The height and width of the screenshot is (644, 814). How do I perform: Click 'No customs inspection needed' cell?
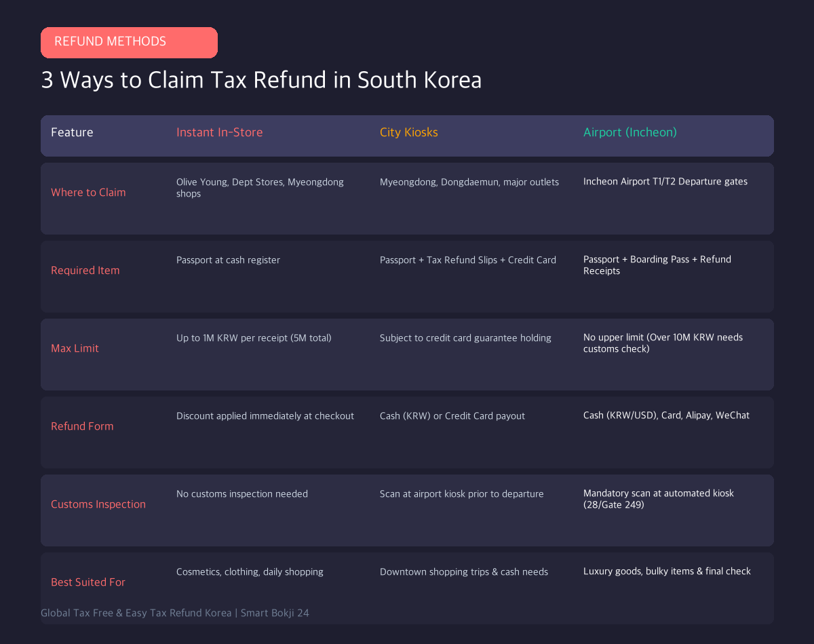point(242,494)
